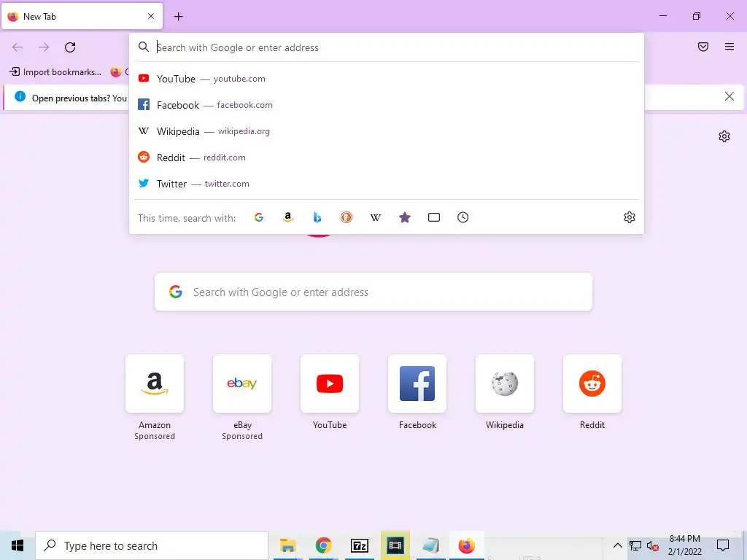Dismiss the Open previous tabs notification
This screenshot has height=560, width=747.
coord(729,97)
